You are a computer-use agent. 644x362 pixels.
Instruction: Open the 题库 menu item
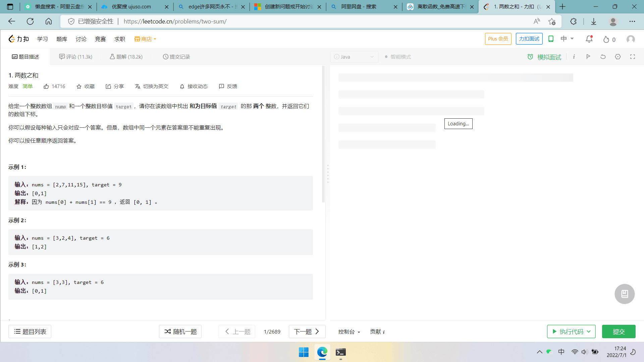point(62,39)
